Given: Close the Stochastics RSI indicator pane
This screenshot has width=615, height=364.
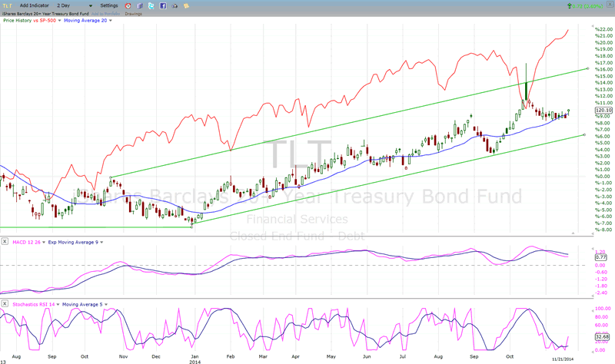Looking at the screenshot, I should pos(6,305).
